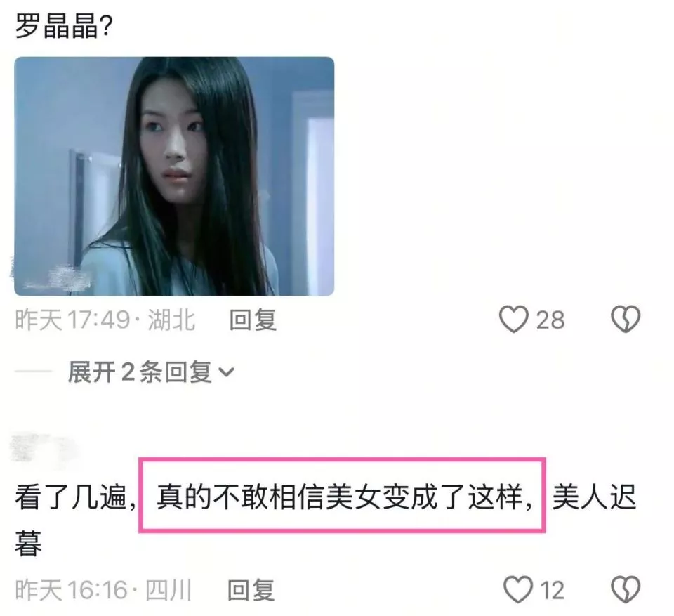
Task: Tap the pink-highlighted 真的不敢相信 sentence
Action: [x=342, y=495]
